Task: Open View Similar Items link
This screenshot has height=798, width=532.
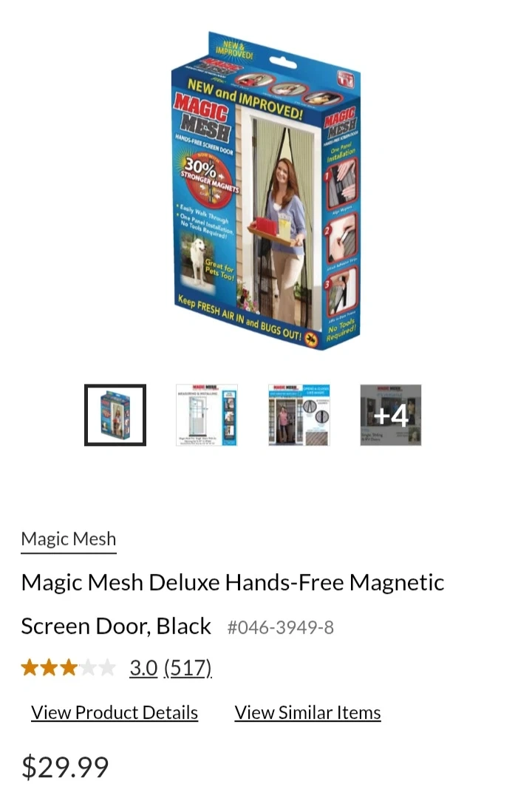Action: coord(307,712)
